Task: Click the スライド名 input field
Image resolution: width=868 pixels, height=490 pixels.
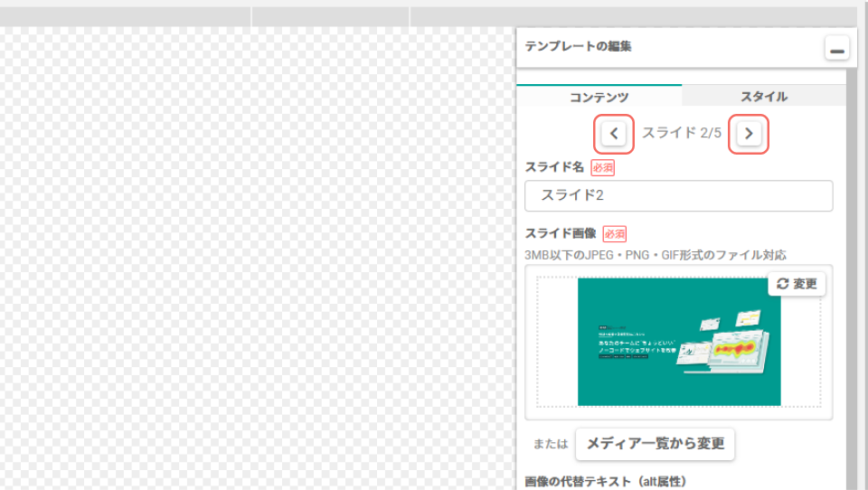Action: pyautogui.click(x=679, y=195)
